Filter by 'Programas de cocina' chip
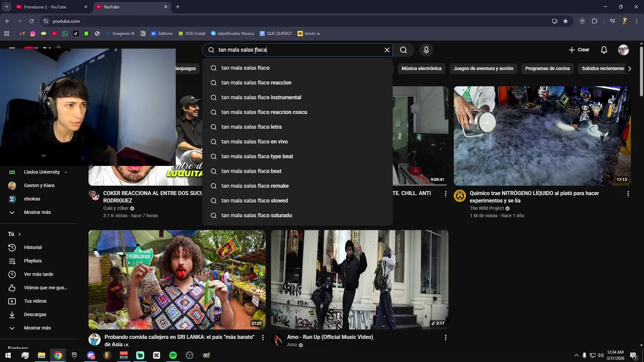Screen dimensions: 644x362 point(547,68)
